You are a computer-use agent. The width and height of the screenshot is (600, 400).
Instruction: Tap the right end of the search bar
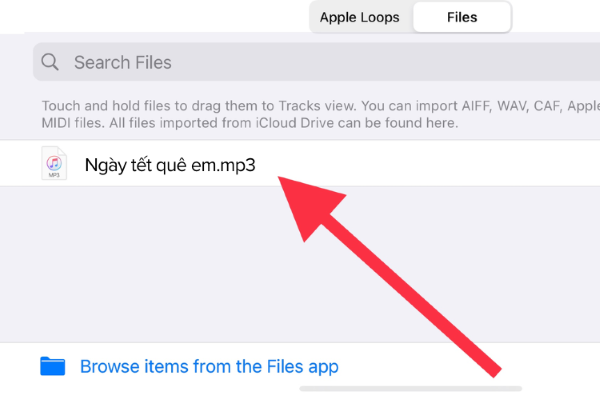570,62
